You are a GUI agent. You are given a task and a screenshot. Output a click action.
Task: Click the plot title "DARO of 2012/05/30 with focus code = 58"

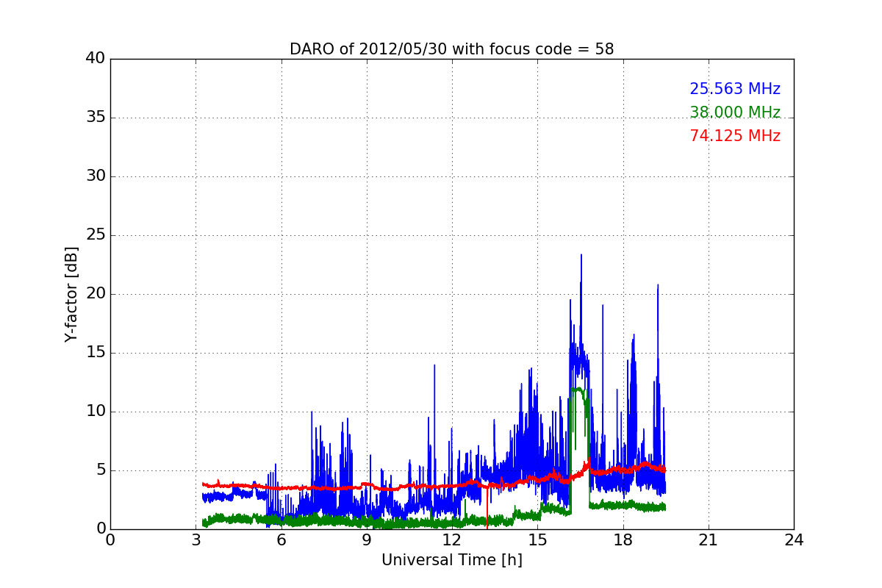[451, 49]
